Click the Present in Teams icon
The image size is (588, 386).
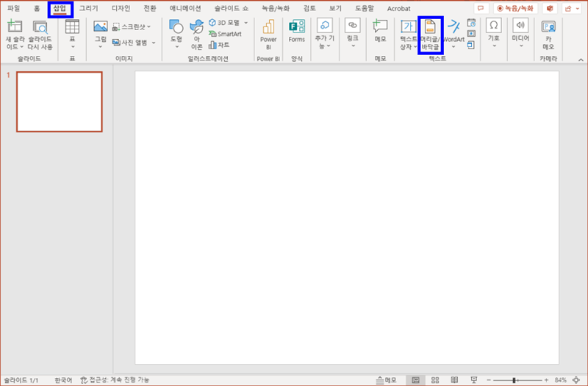[x=550, y=8]
